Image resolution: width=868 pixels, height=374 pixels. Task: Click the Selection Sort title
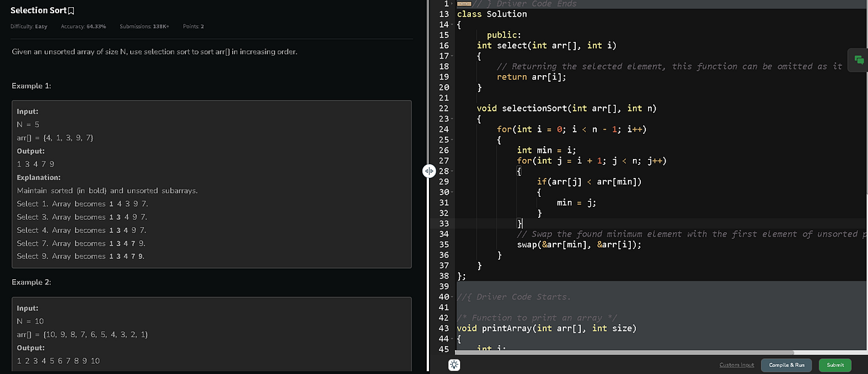click(38, 11)
